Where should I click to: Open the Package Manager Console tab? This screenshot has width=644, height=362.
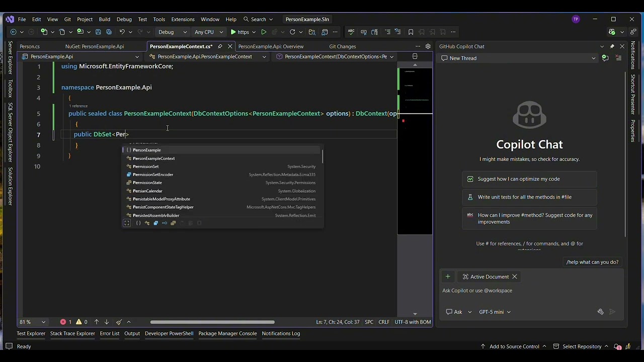[x=227, y=333]
